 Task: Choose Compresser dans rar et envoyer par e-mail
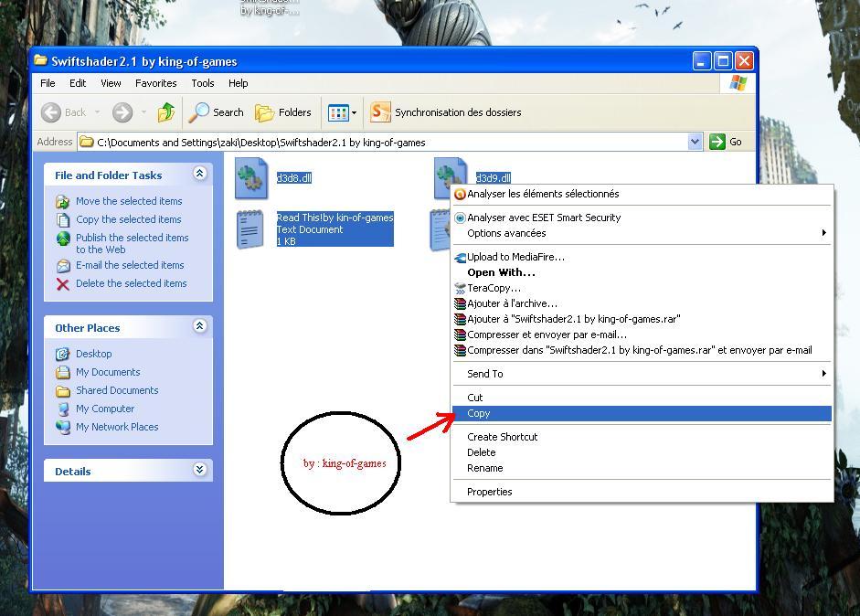(642, 350)
